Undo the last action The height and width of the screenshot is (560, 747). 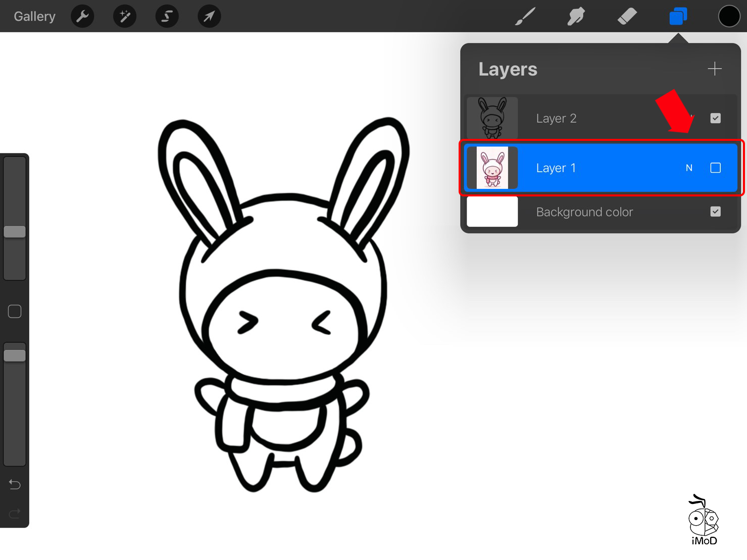(15, 485)
